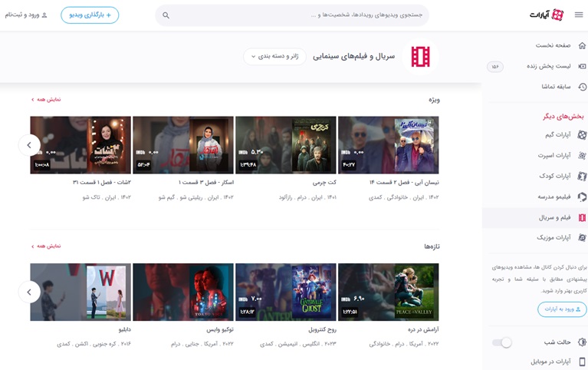Viewport: 588px width, 370px height.
Task: Open the ژانر و دسته بندی dropdown
Action: tap(274, 56)
